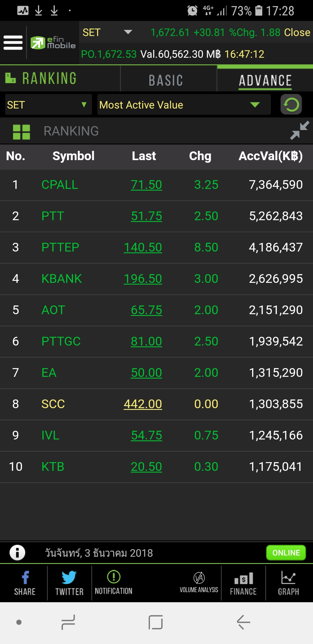313x644 pixels.
Task: Tap the info icon beside the date
Action: [17, 552]
